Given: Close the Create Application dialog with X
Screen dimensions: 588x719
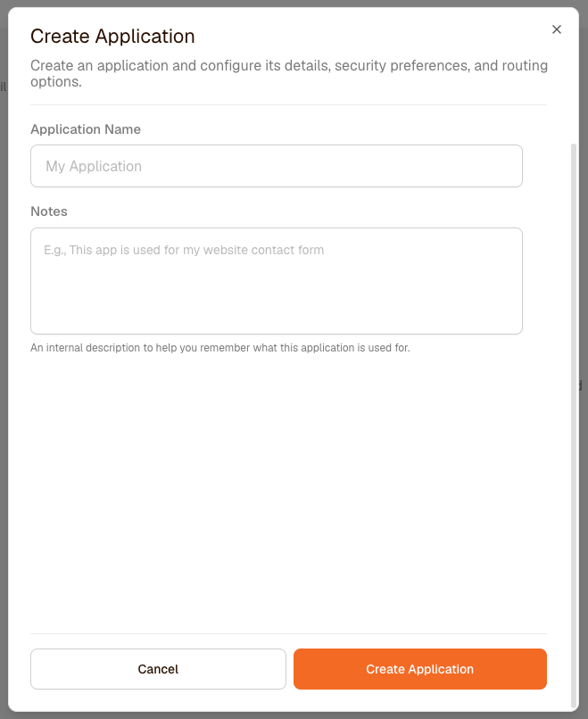Looking at the screenshot, I should click(x=557, y=29).
